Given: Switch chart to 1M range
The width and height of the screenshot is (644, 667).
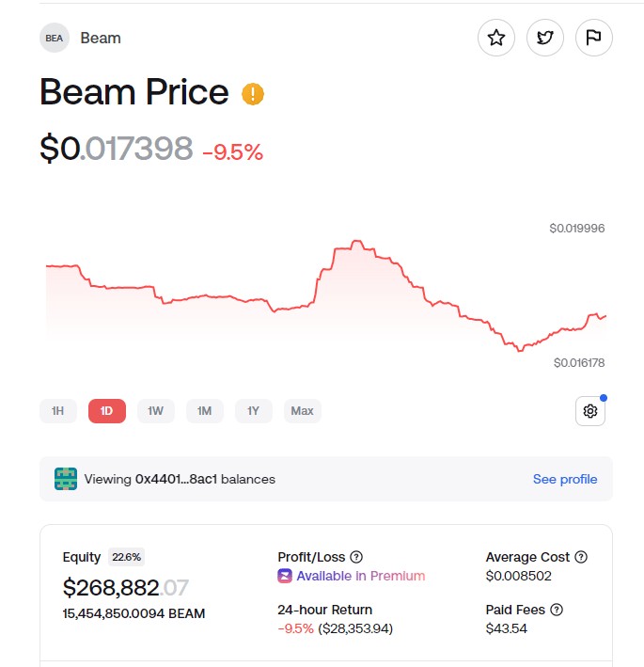Looking at the screenshot, I should (205, 411).
